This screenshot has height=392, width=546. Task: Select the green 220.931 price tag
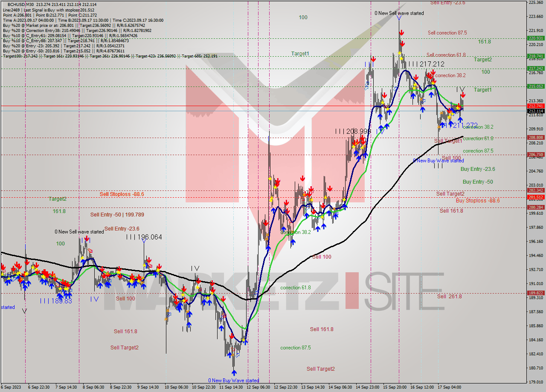(x=536, y=38)
